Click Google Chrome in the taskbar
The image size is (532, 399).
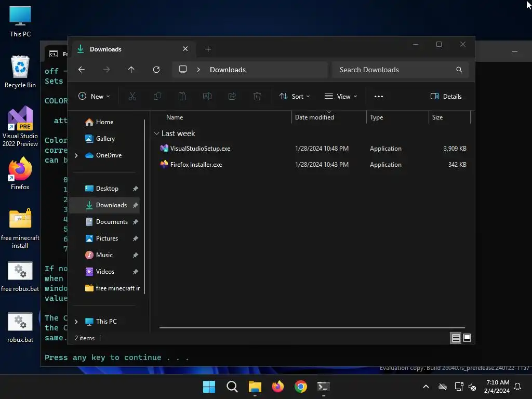[x=301, y=387]
